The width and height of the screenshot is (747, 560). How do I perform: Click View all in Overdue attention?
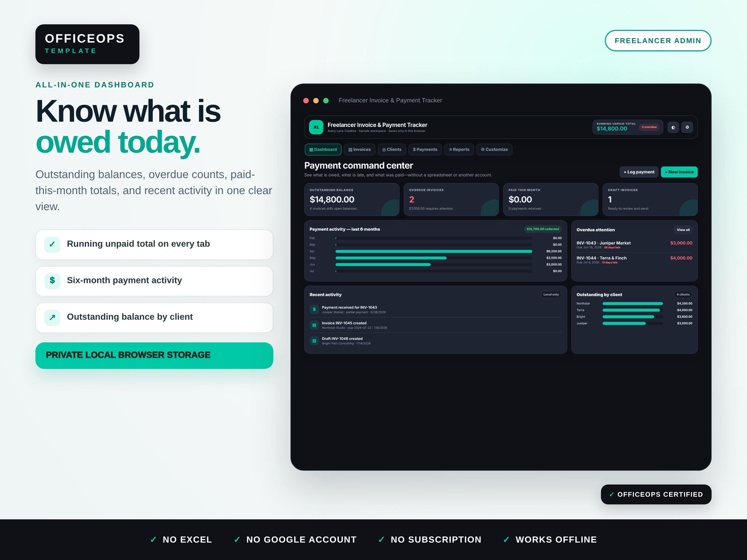683,230
